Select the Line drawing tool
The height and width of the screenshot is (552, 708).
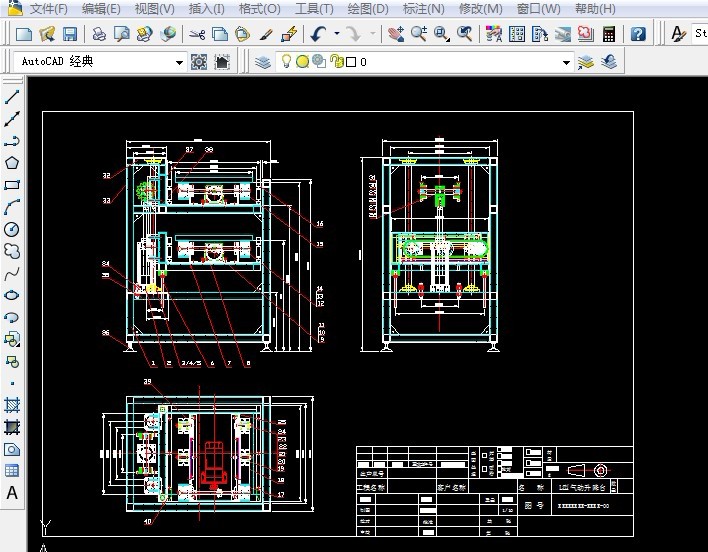12,98
